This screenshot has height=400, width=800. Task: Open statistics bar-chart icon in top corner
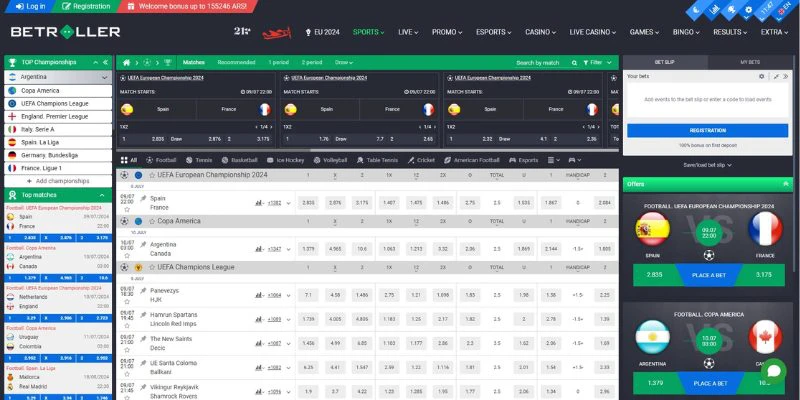(714, 9)
